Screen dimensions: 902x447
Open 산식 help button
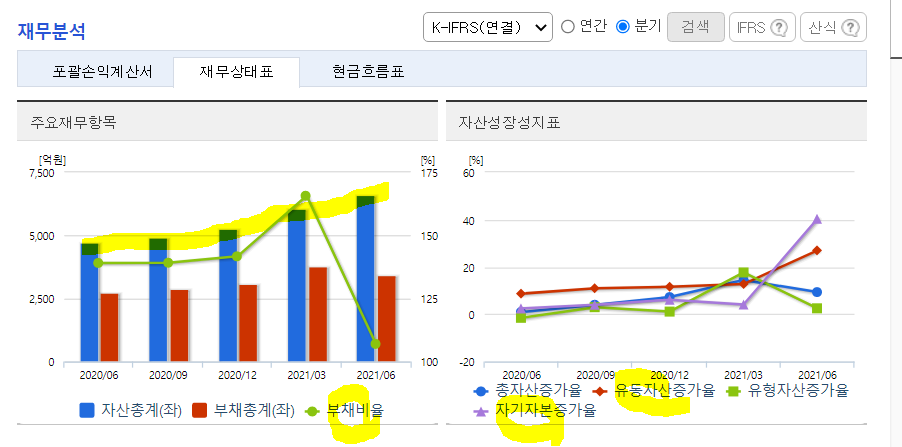pyautogui.click(x=834, y=27)
